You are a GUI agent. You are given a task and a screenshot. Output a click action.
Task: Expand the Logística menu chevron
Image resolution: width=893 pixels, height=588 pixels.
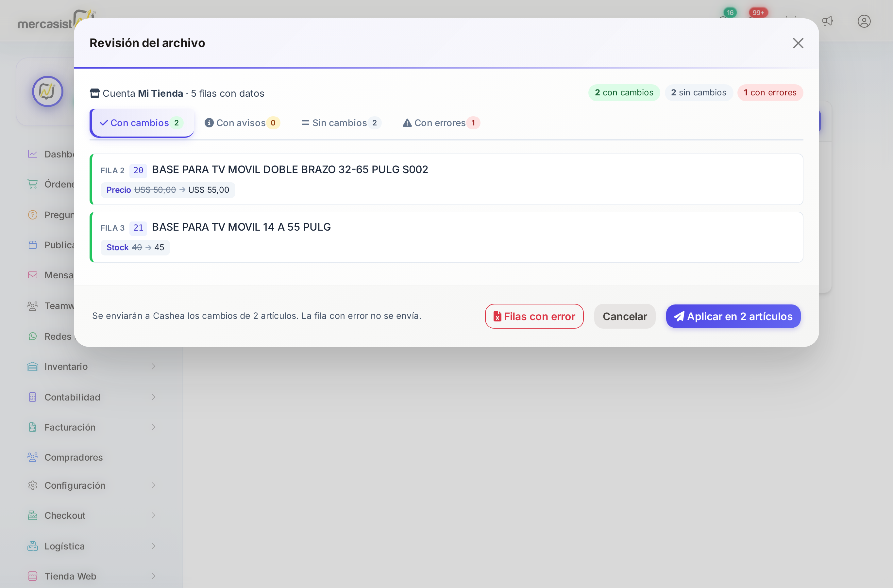pos(153,546)
